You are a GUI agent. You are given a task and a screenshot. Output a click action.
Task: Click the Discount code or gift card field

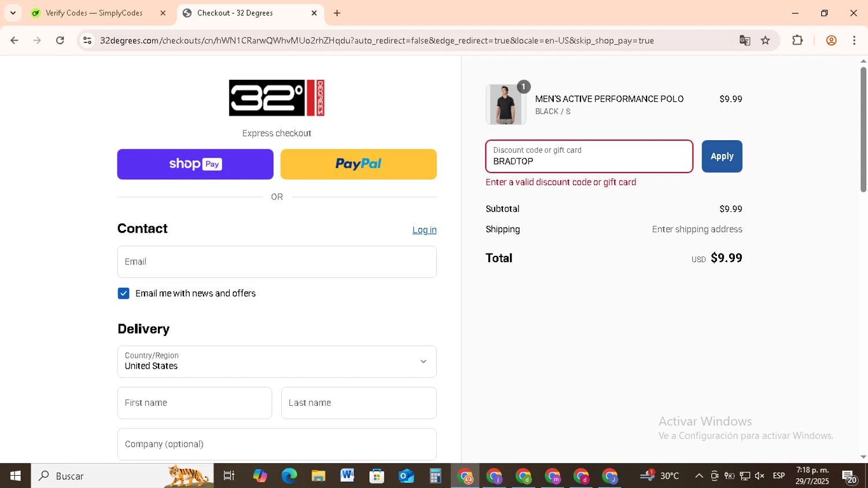[589, 156]
